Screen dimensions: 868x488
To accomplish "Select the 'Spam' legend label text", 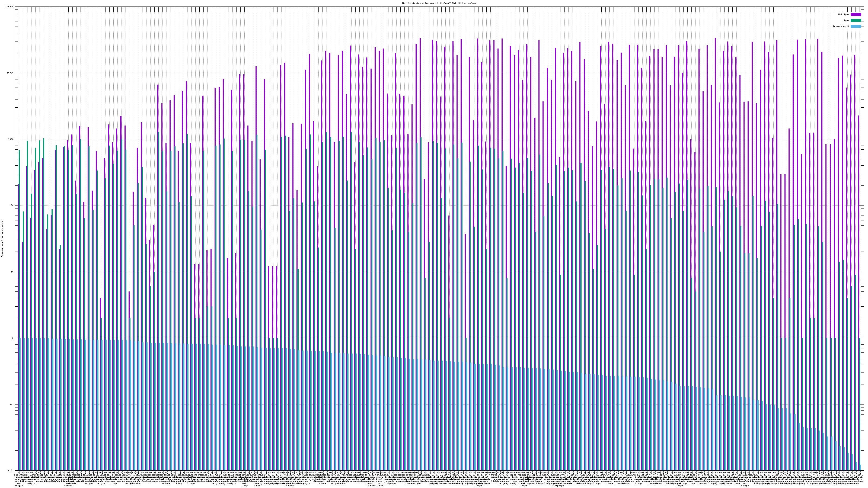I will tap(846, 21).
